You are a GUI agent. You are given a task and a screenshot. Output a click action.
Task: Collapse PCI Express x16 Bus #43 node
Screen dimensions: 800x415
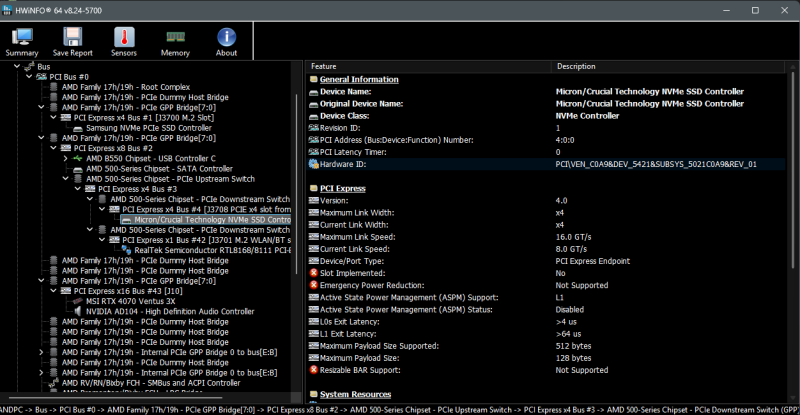[x=54, y=291]
